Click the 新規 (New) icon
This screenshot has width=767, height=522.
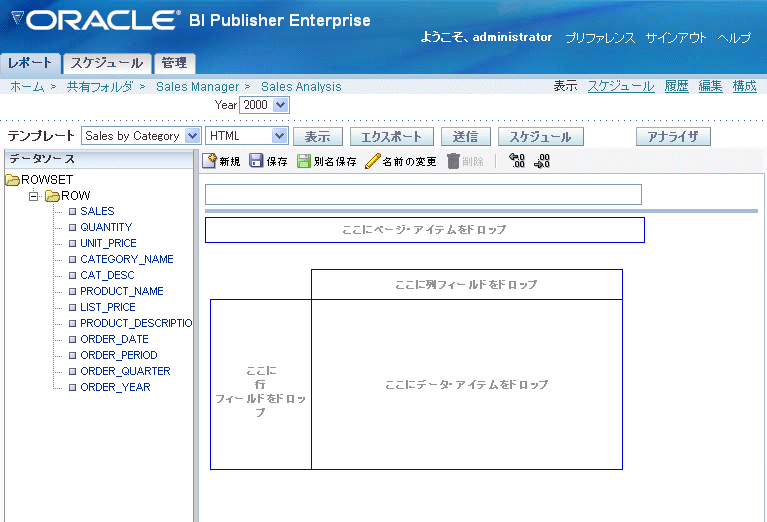[209, 160]
